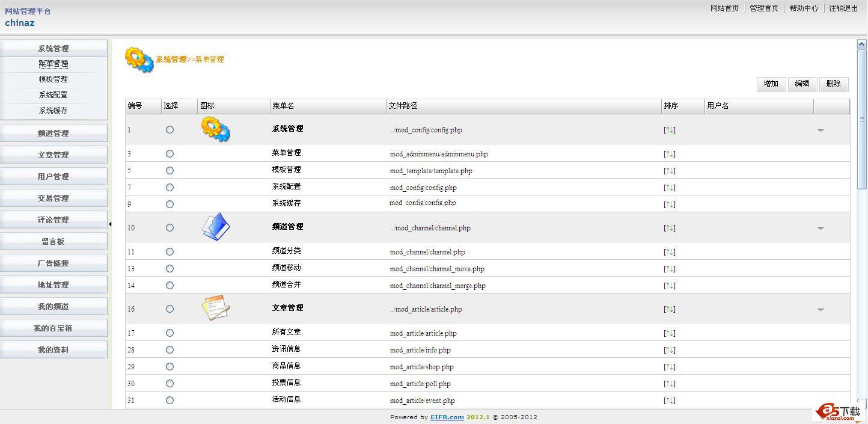Click the 增加 button
Screen dimensions: 868x424
(x=771, y=84)
